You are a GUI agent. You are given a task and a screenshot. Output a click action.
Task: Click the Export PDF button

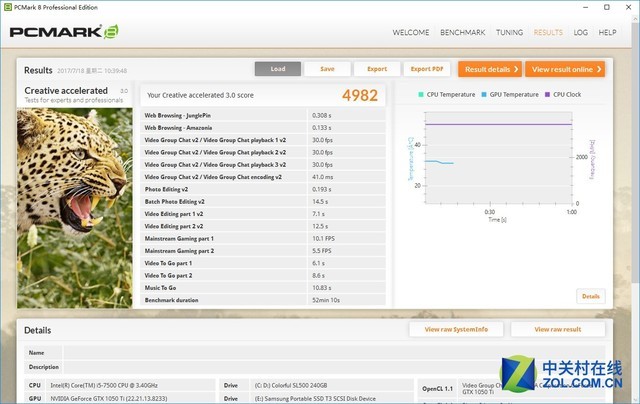coord(427,69)
